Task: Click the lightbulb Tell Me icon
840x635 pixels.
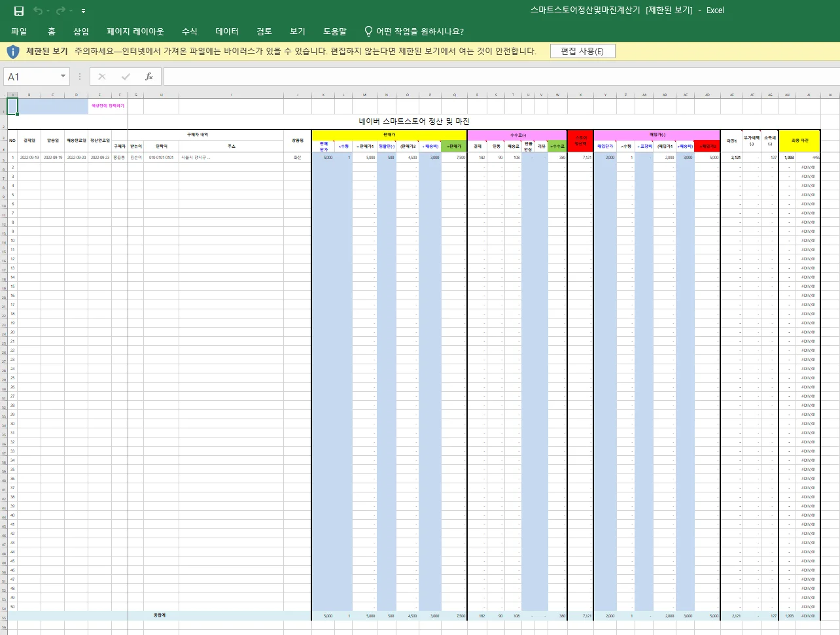Action: pos(368,31)
